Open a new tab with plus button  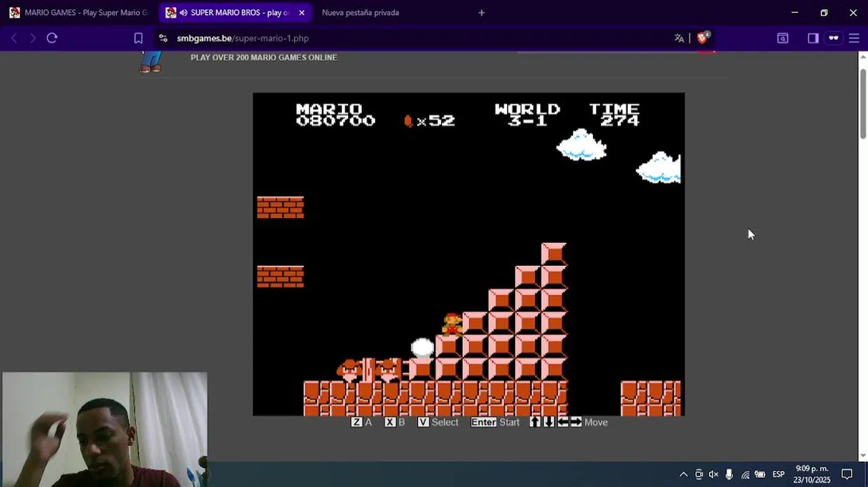pos(481,13)
